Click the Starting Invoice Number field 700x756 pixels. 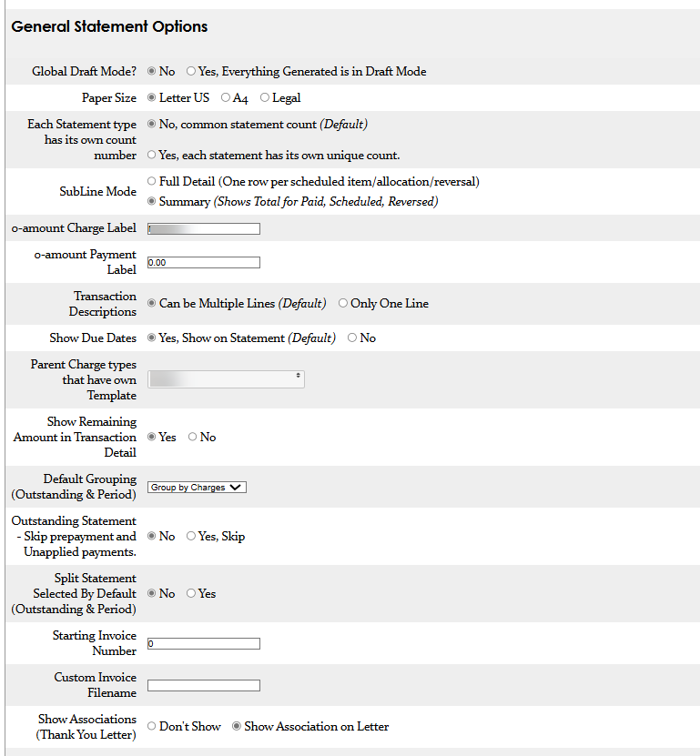[x=204, y=643]
